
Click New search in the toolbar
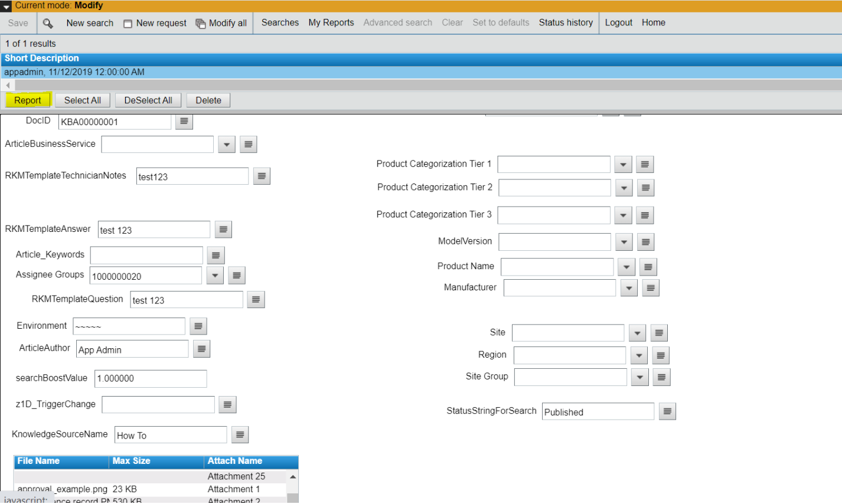[x=90, y=23]
